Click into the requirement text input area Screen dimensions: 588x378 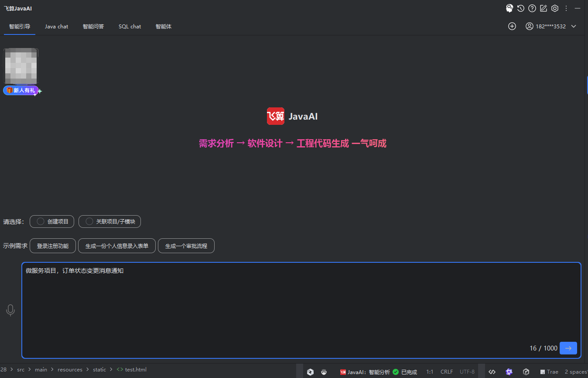tap(301, 310)
